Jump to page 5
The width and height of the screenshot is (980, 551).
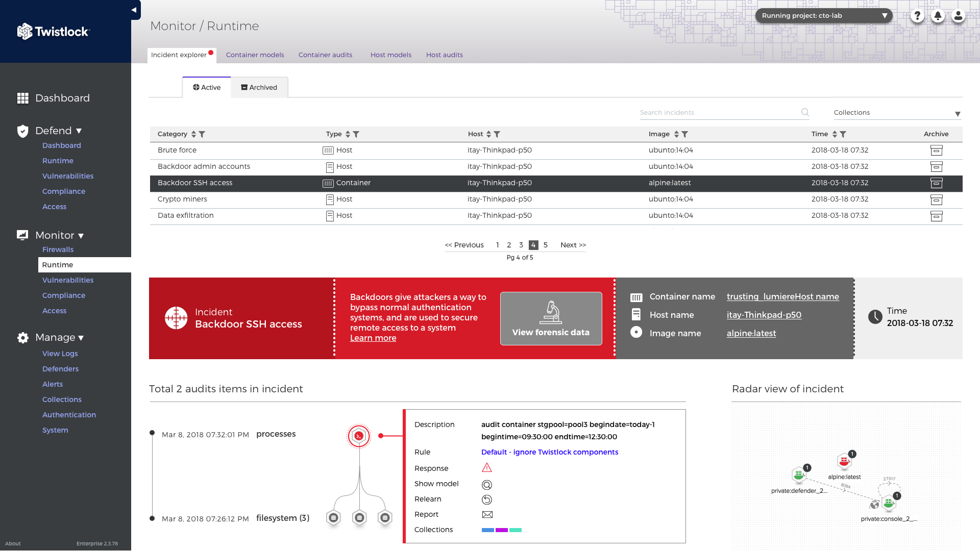545,245
